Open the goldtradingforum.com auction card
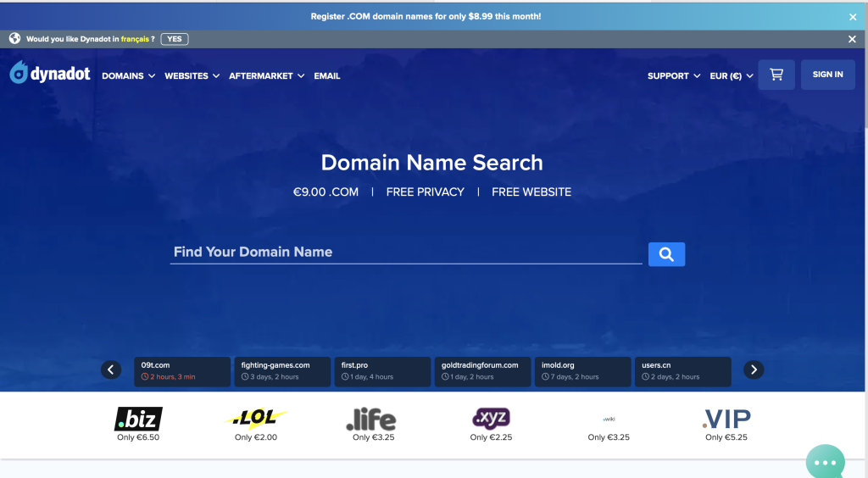Image resolution: width=868 pixels, height=478 pixels. [x=482, y=371]
